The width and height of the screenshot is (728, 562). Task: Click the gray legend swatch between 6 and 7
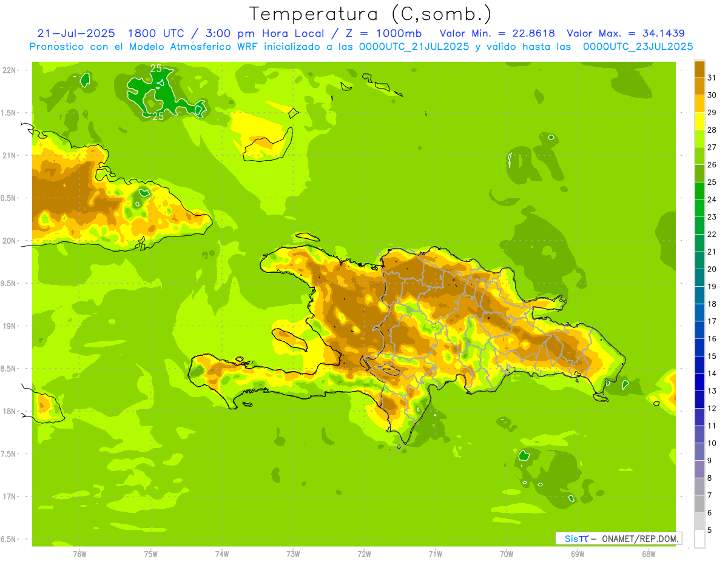[699, 504]
